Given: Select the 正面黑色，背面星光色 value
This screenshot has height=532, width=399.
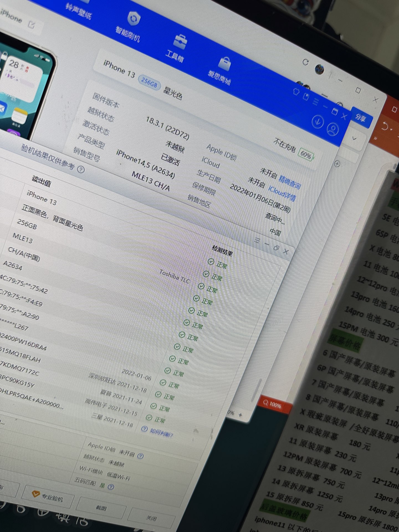Looking at the screenshot, I should 52,218.
